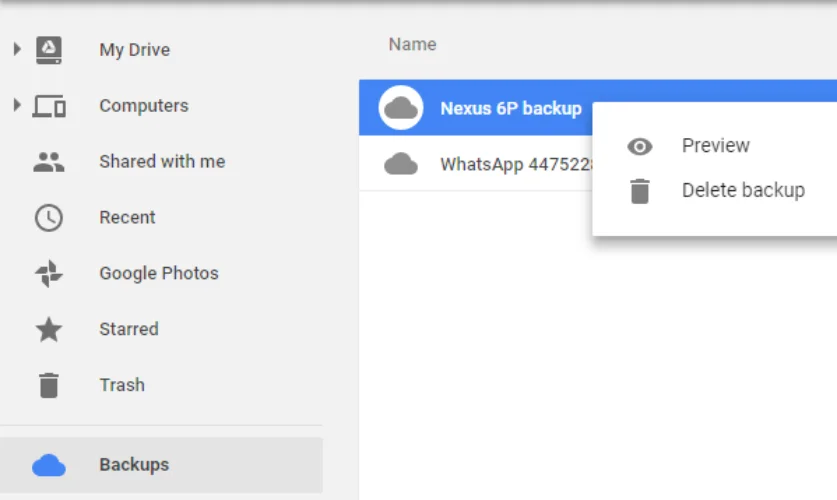Sort by the Name column header
Image resolution: width=837 pixels, height=500 pixels.
click(x=412, y=45)
